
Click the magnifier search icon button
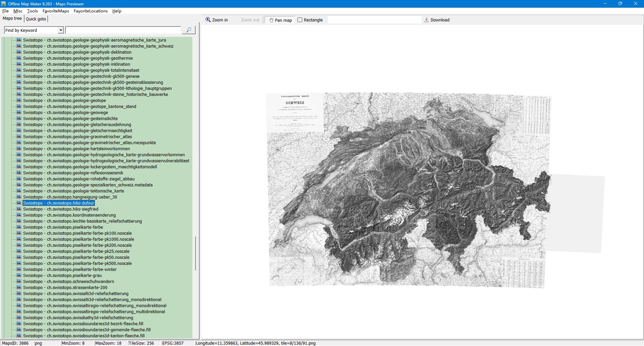click(189, 30)
